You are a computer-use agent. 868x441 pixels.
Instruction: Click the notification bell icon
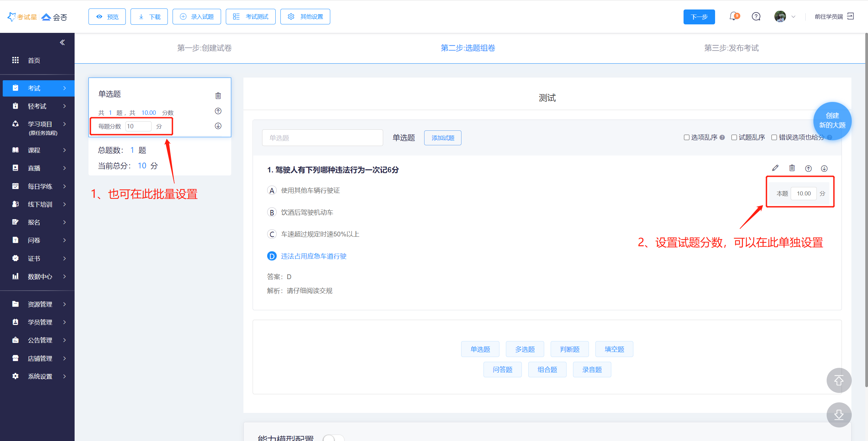tap(733, 16)
